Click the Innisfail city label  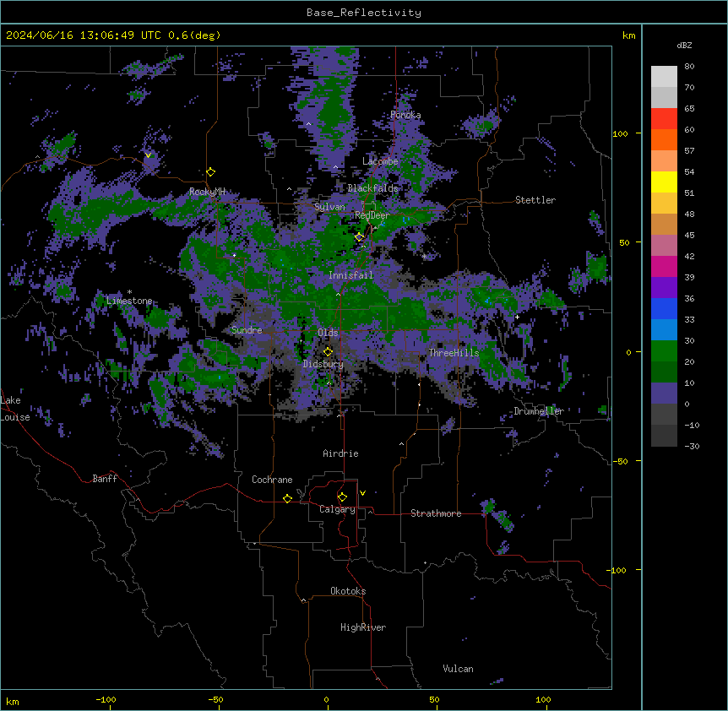(x=350, y=275)
